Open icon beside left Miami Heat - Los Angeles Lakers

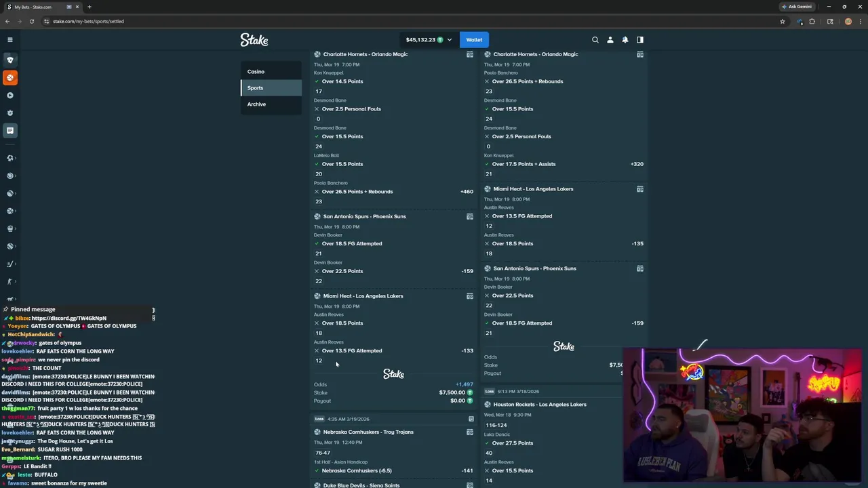click(469, 296)
